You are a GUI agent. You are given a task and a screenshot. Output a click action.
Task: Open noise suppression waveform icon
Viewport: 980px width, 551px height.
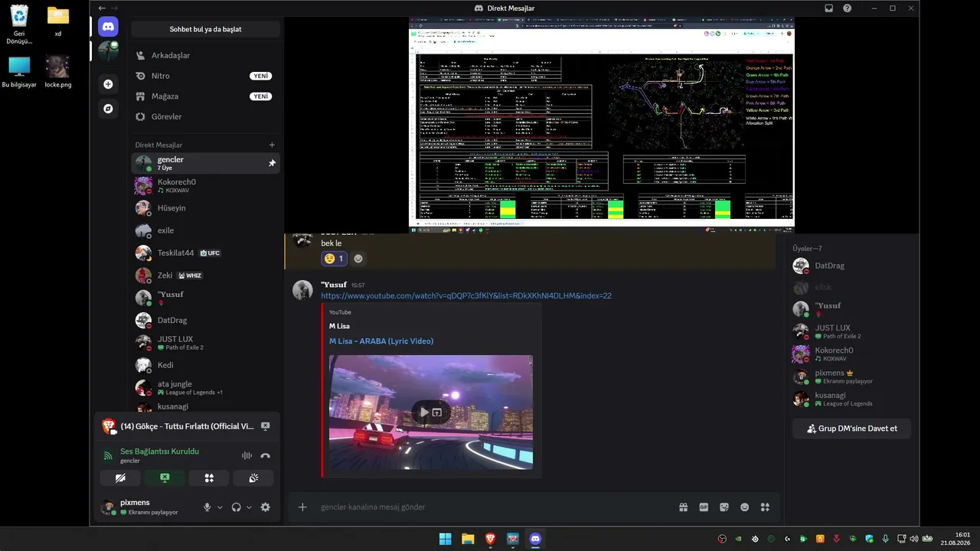pos(247,455)
